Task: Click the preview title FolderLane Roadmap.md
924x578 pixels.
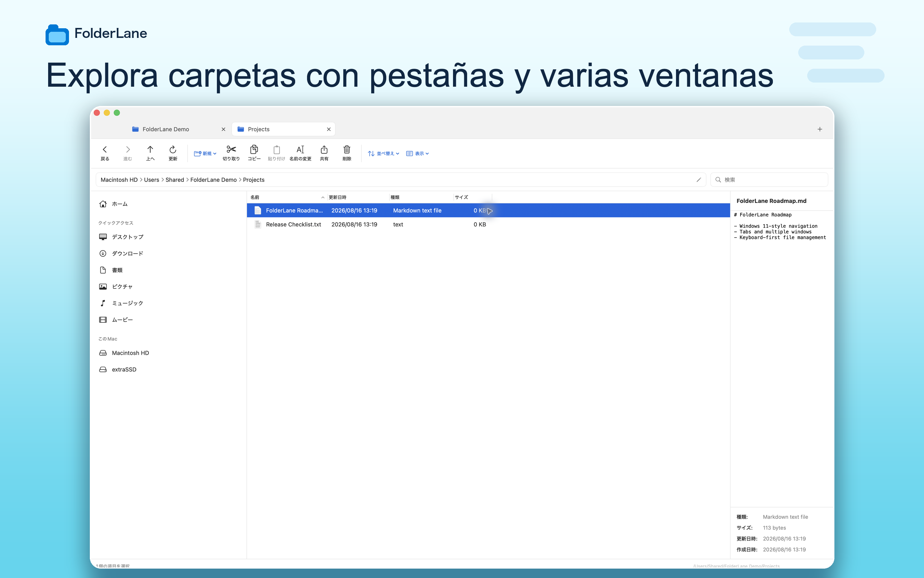Action: point(771,201)
